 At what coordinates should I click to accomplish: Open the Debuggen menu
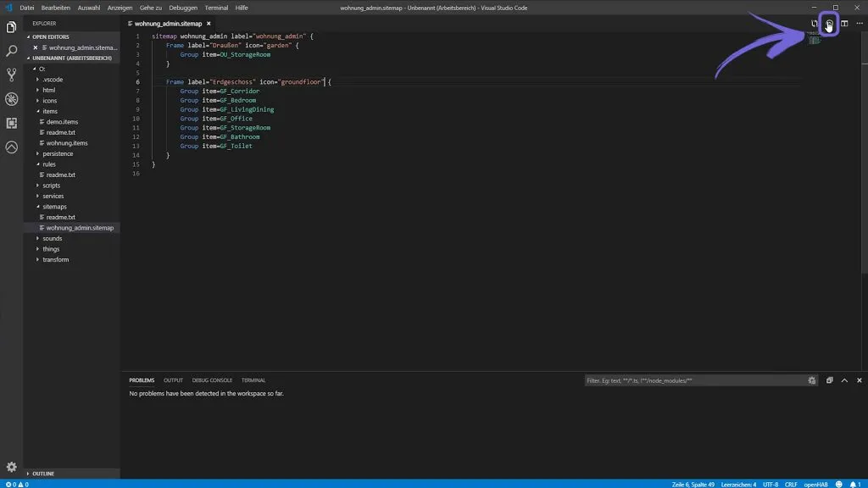click(x=183, y=8)
